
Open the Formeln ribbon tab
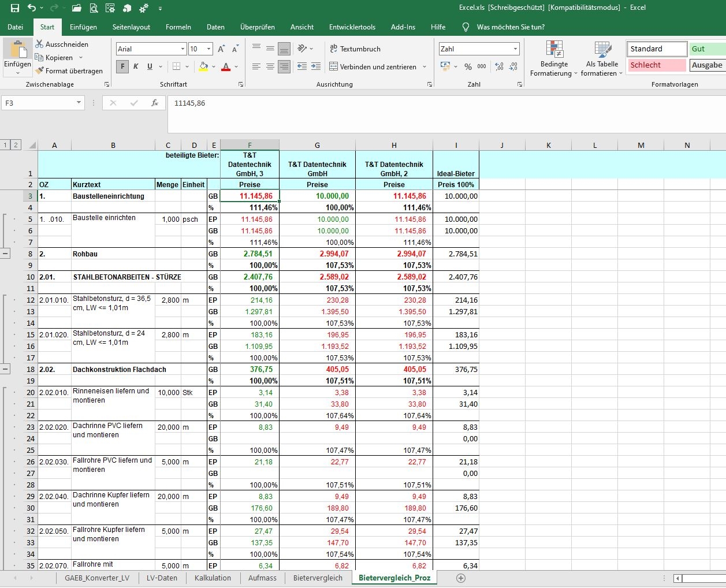178,27
